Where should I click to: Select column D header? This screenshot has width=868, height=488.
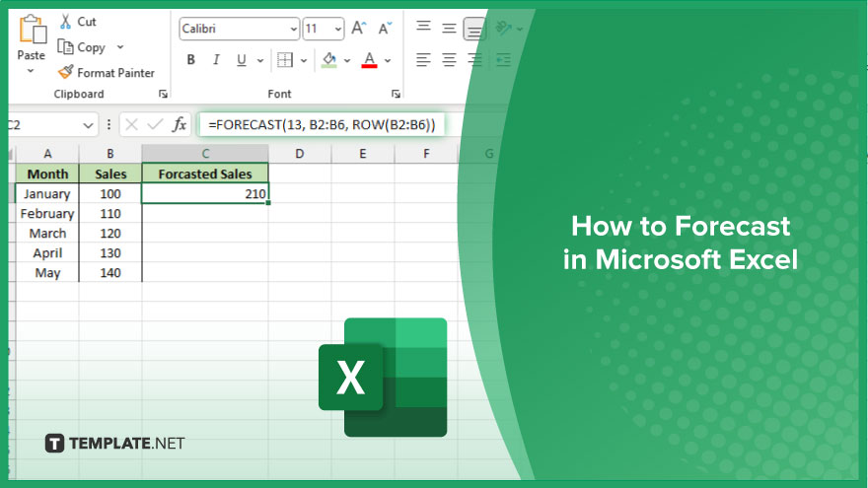pos(300,154)
